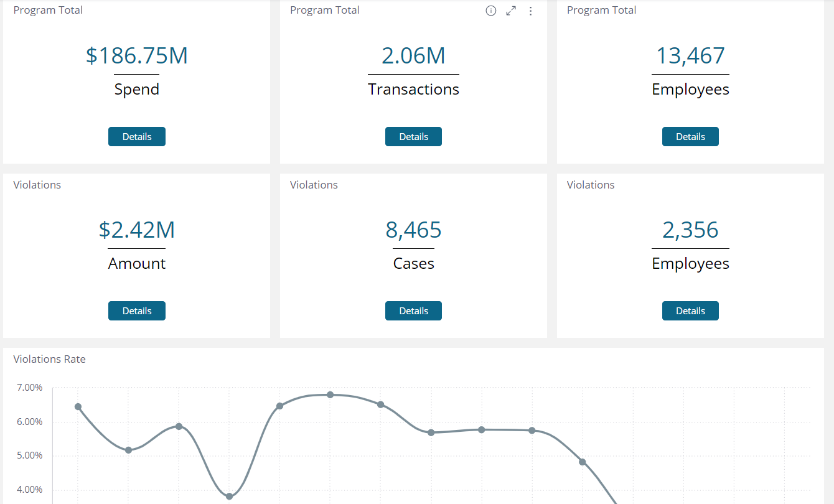Viewport: 834px width, 504px height.
Task: Select the 13,467 Employees value
Action: [x=690, y=55]
